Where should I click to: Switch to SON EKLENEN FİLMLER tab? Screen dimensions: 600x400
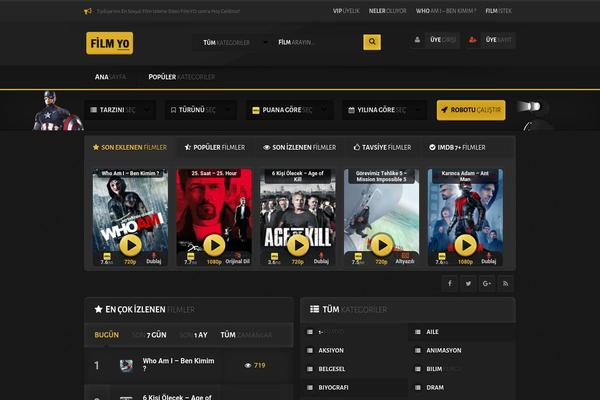tap(130, 147)
